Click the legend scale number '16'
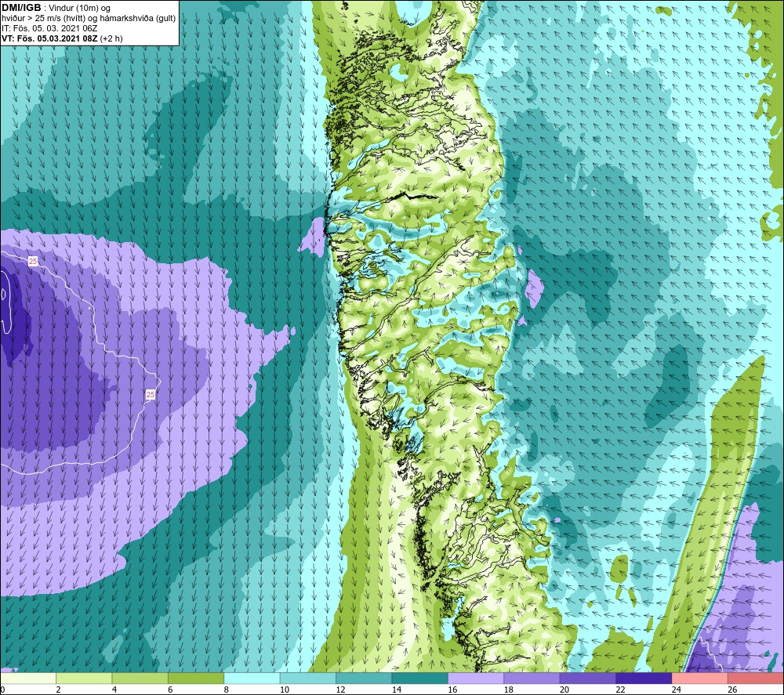784x695 pixels. (x=452, y=690)
